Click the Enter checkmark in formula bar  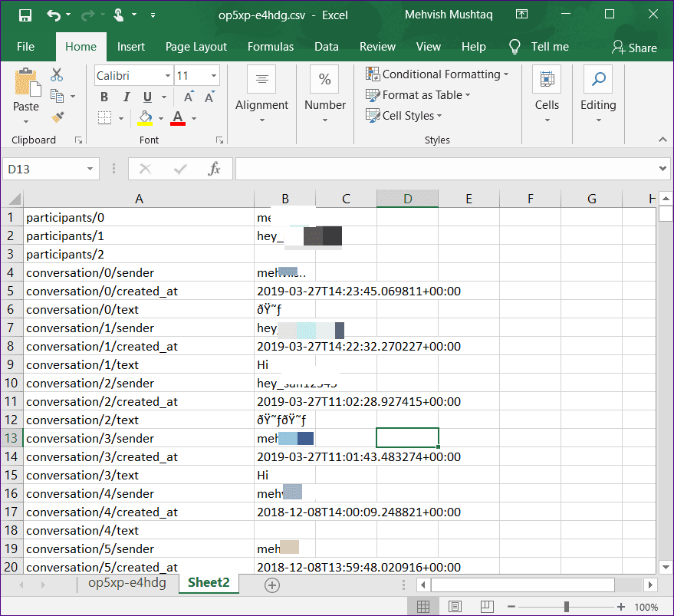tap(180, 169)
